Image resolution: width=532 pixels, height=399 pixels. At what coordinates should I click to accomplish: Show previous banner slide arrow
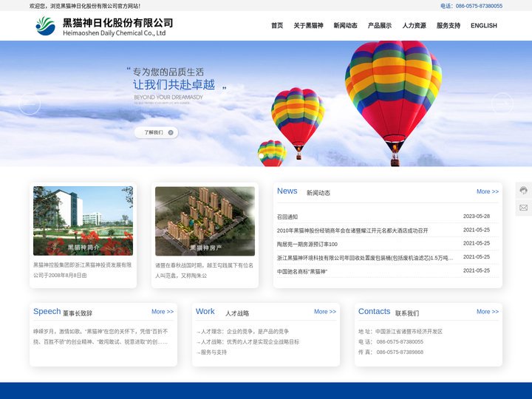click(30, 104)
